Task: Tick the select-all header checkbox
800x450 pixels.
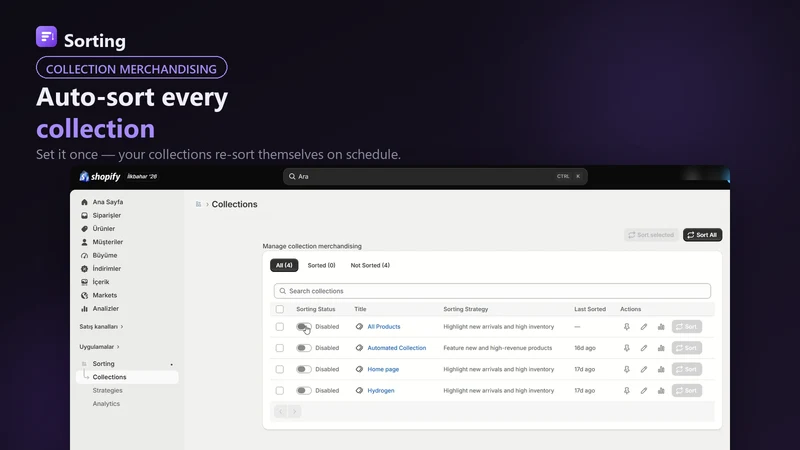Action: point(280,309)
